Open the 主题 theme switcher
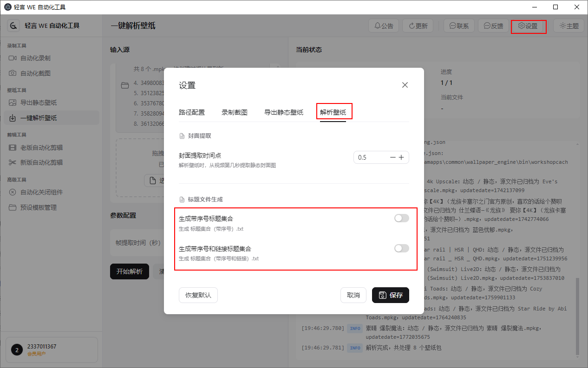 point(568,26)
